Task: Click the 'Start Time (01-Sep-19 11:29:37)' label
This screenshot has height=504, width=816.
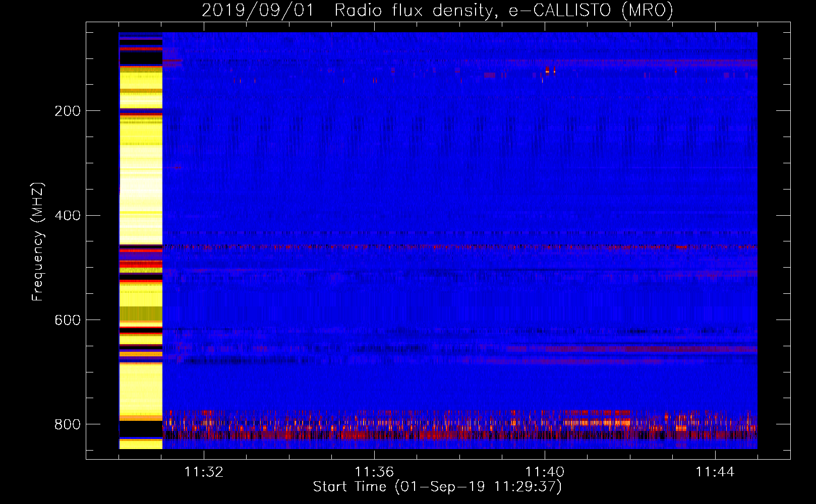Action: coord(437,487)
